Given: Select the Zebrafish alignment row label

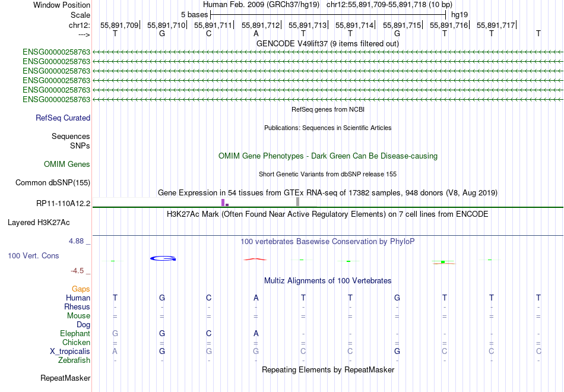Looking at the screenshot, I should point(74,360).
